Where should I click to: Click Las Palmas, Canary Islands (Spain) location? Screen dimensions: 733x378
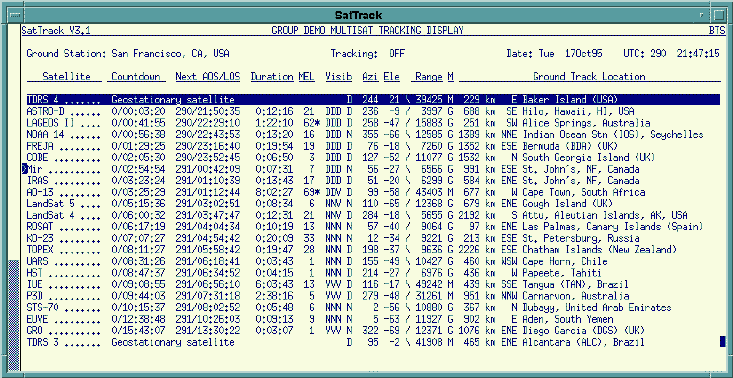612,227
